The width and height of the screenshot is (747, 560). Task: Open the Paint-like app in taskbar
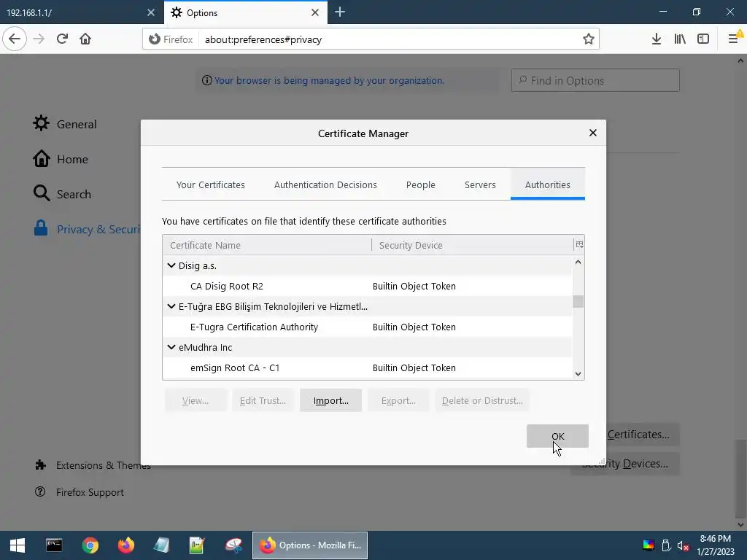(x=233, y=545)
